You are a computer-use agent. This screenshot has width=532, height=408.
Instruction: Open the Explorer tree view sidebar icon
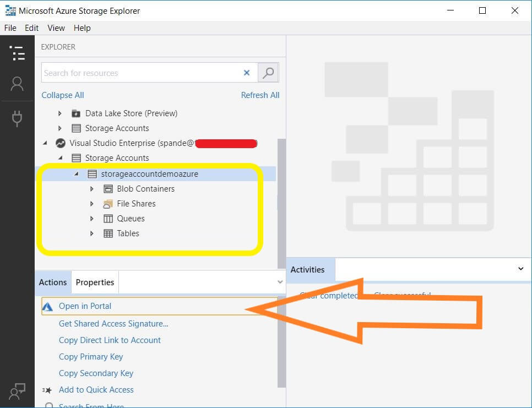point(17,53)
